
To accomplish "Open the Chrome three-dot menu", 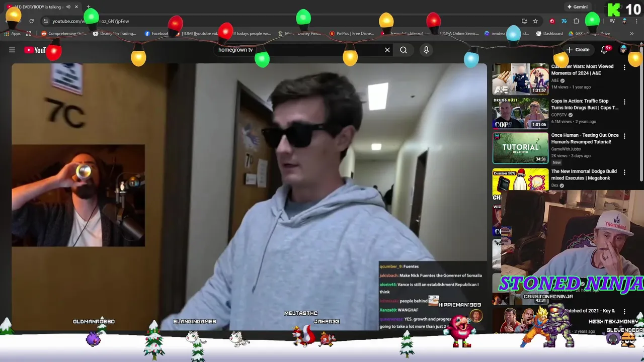I will 636,21.
